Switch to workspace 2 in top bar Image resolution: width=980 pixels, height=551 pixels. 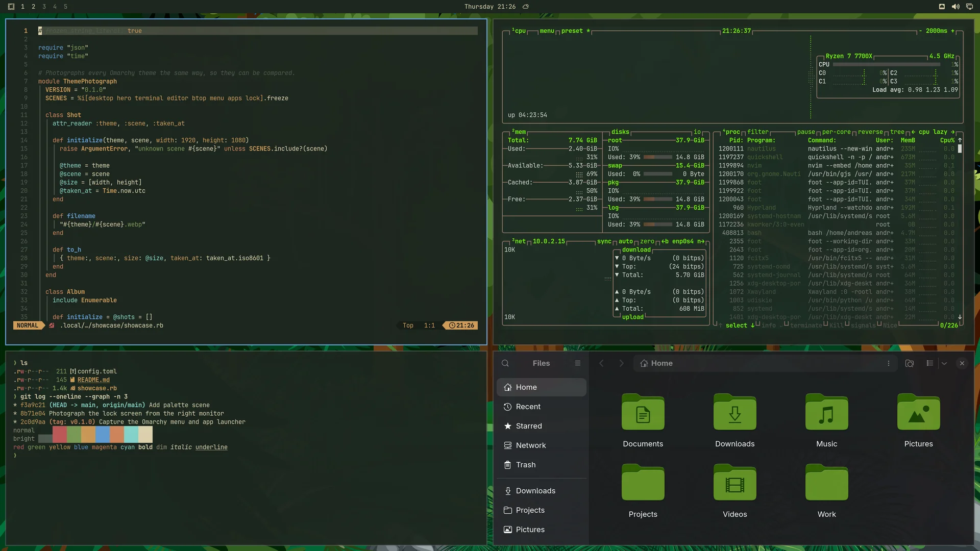coord(33,7)
